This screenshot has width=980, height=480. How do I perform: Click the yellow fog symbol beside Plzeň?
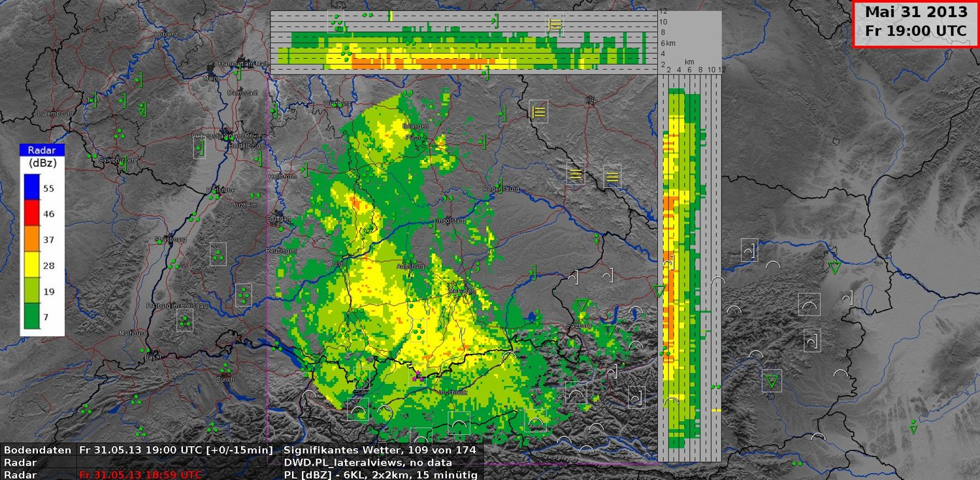pos(538,112)
